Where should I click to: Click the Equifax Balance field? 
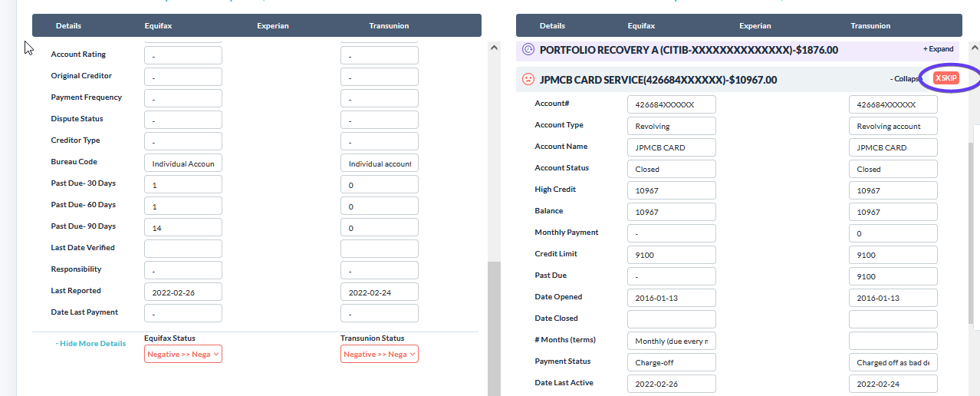[671, 212]
